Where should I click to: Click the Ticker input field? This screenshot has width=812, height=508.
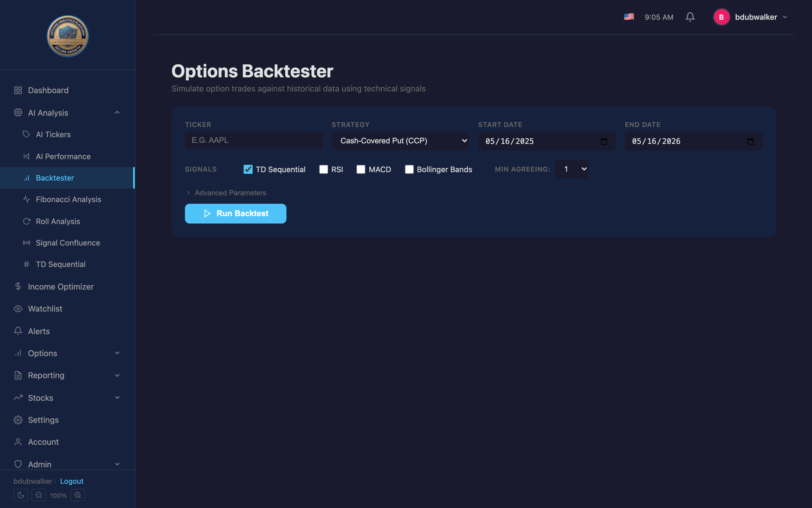[254, 140]
